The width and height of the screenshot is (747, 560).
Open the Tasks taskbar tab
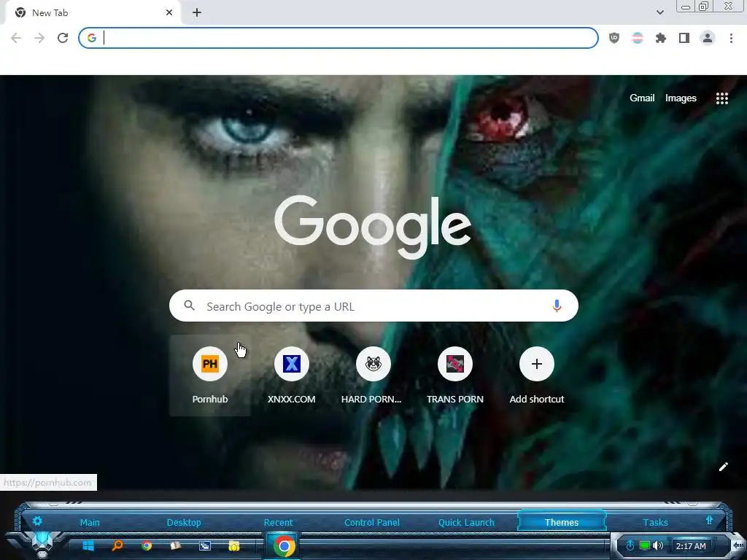(x=656, y=522)
